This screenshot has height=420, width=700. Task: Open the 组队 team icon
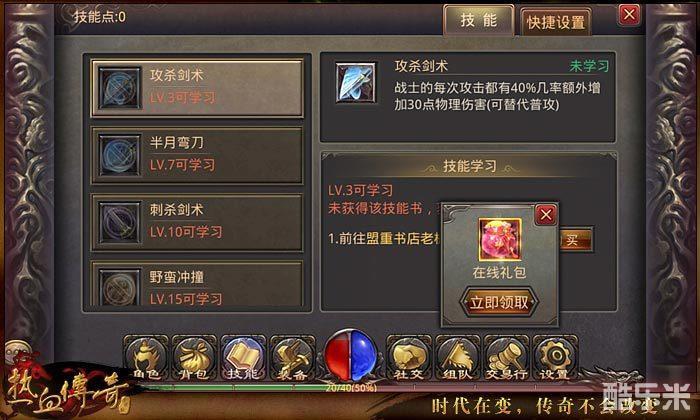pos(458,358)
